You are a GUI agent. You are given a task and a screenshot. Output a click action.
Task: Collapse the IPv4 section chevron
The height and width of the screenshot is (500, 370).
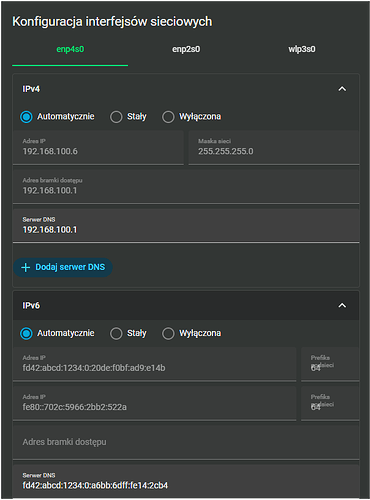click(x=342, y=89)
